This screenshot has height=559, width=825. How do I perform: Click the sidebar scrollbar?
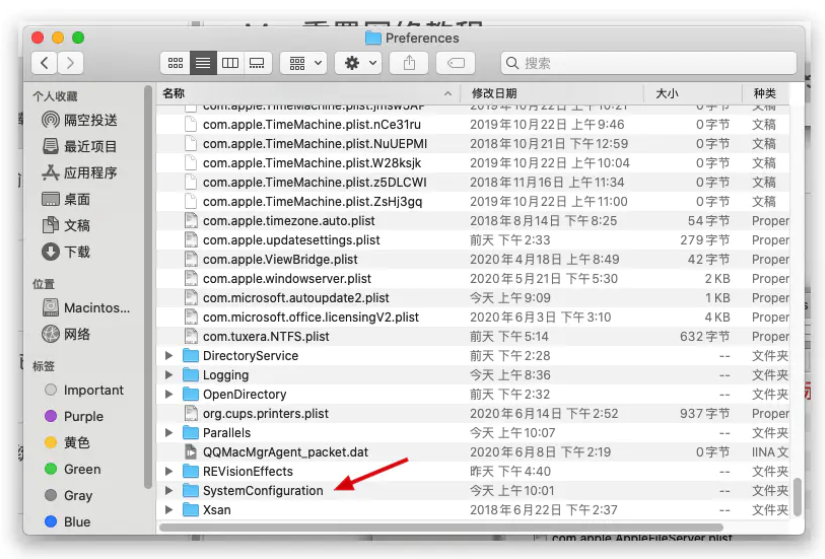pyautogui.click(x=147, y=287)
